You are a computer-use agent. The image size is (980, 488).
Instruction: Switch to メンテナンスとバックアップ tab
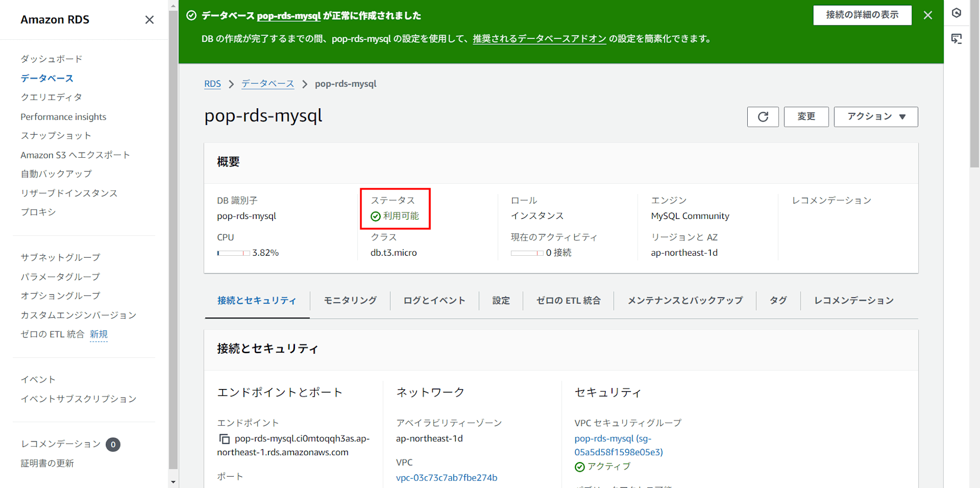point(685,300)
